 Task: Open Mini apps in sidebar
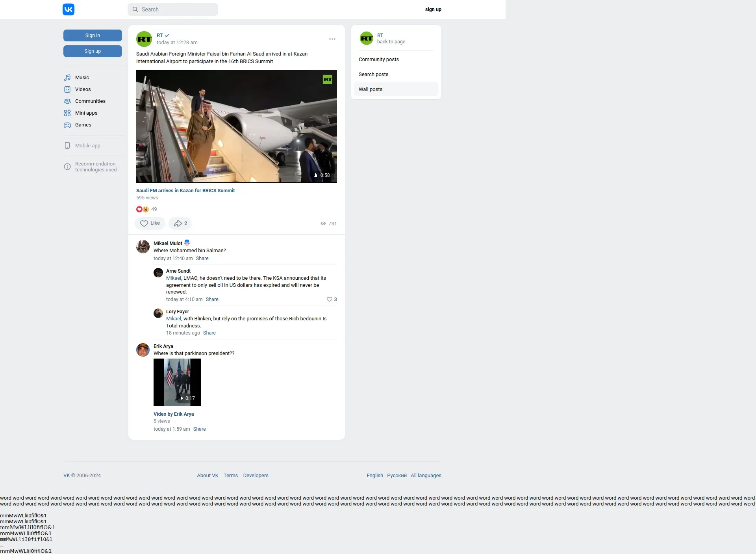click(86, 113)
